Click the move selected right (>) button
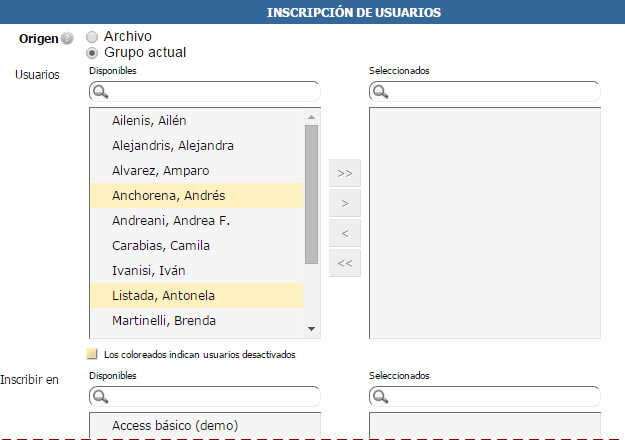 345,203
